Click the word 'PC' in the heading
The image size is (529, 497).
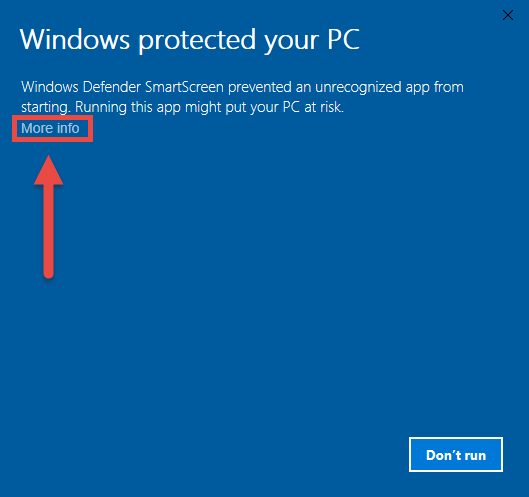[x=343, y=39]
